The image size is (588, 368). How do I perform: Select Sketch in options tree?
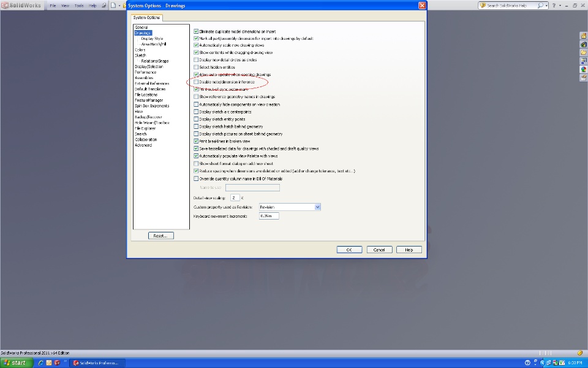point(140,55)
